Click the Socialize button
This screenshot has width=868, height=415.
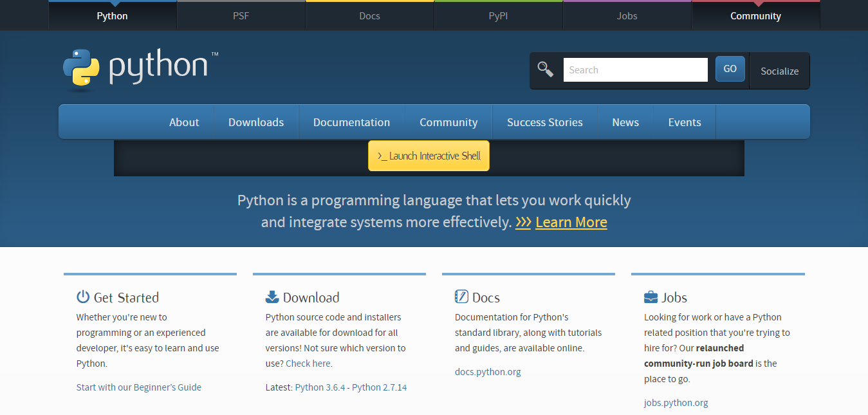click(779, 71)
